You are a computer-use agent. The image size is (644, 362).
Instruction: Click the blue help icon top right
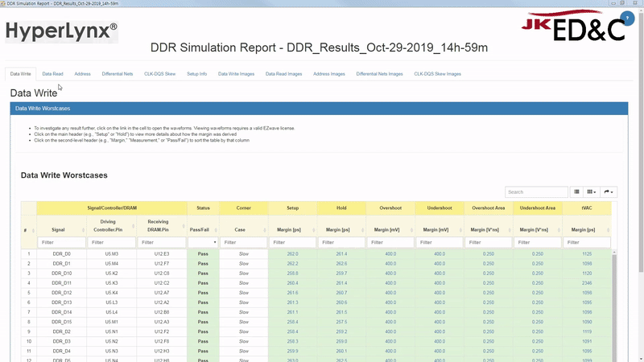pos(627,18)
